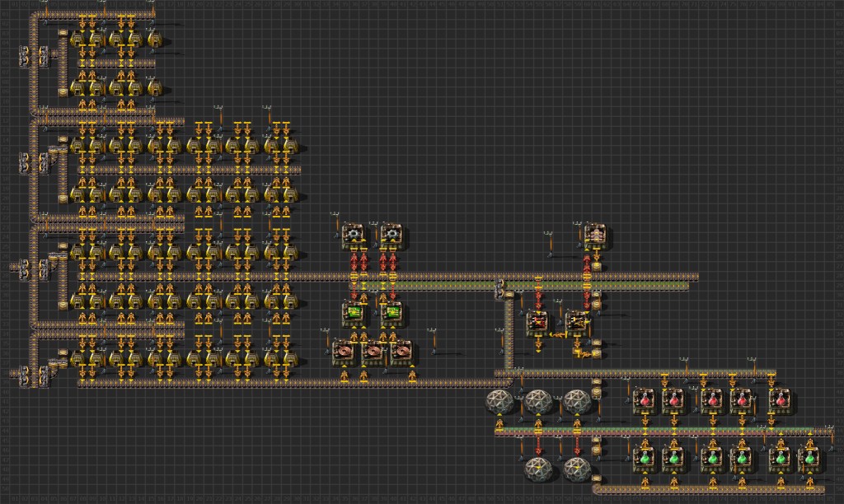Click the leftmost lab dome in upper lab row
Image resolution: width=844 pixels, height=504 pixels.
coord(499,401)
